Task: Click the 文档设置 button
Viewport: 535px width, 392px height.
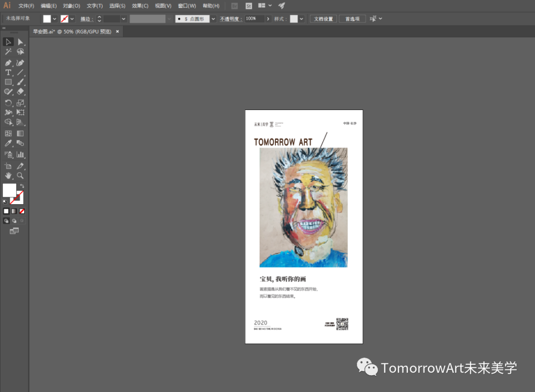Action: 323,19
